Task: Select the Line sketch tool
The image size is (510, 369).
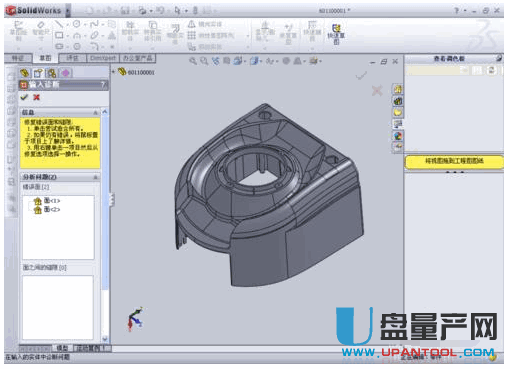Action: tap(59, 24)
